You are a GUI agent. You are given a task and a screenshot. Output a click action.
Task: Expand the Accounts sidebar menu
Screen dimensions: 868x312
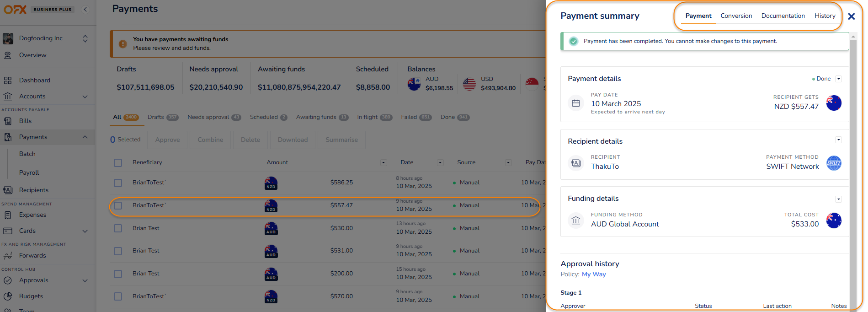click(85, 97)
